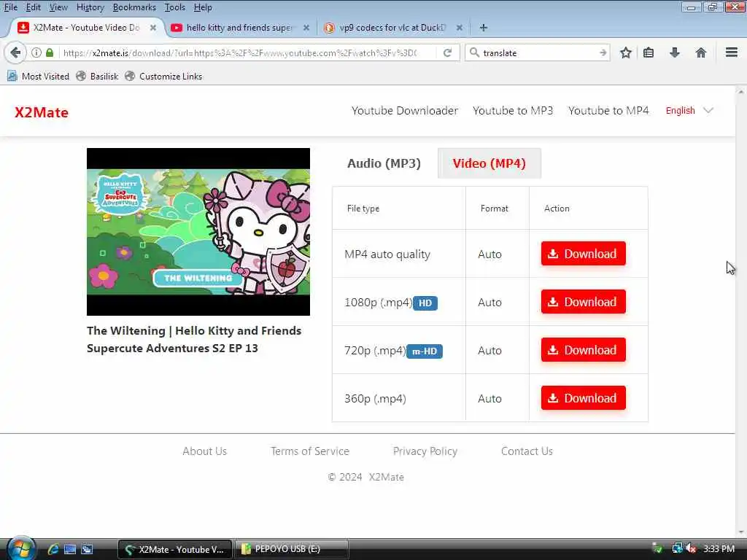Image resolution: width=747 pixels, height=560 pixels.
Task: Click the Hello Kitty video thumbnail
Action: coord(198,231)
